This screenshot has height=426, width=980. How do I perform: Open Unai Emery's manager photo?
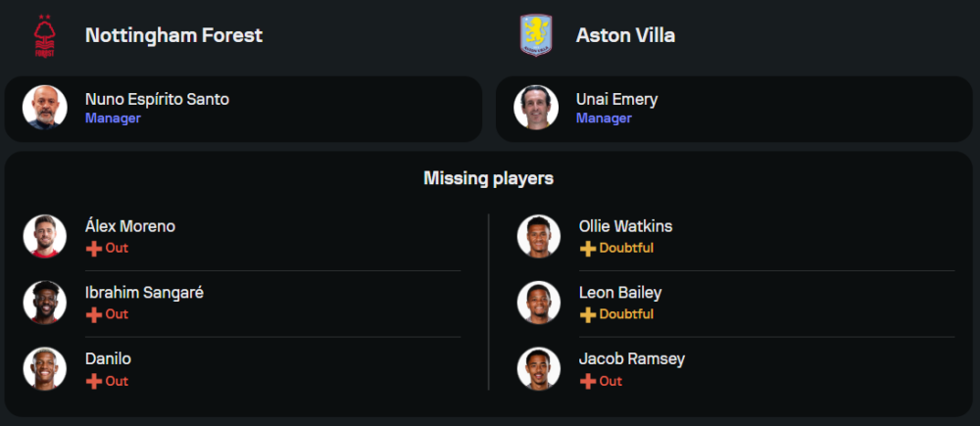[536, 108]
